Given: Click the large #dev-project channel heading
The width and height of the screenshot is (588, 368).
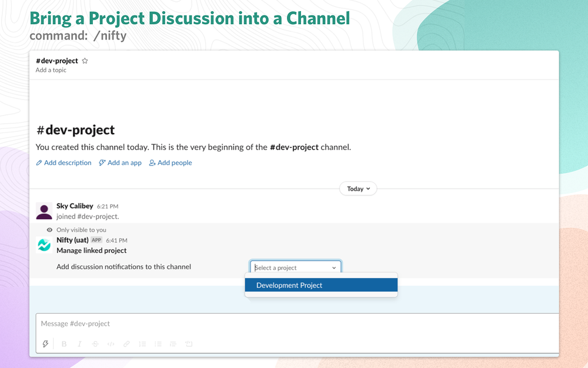Looking at the screenshot, I should click(75, 130).
